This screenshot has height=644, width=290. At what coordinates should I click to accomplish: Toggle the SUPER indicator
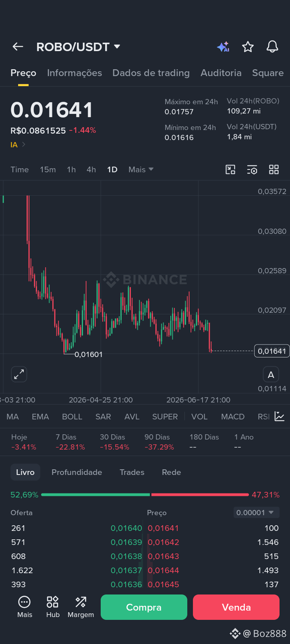pos(165,417)
